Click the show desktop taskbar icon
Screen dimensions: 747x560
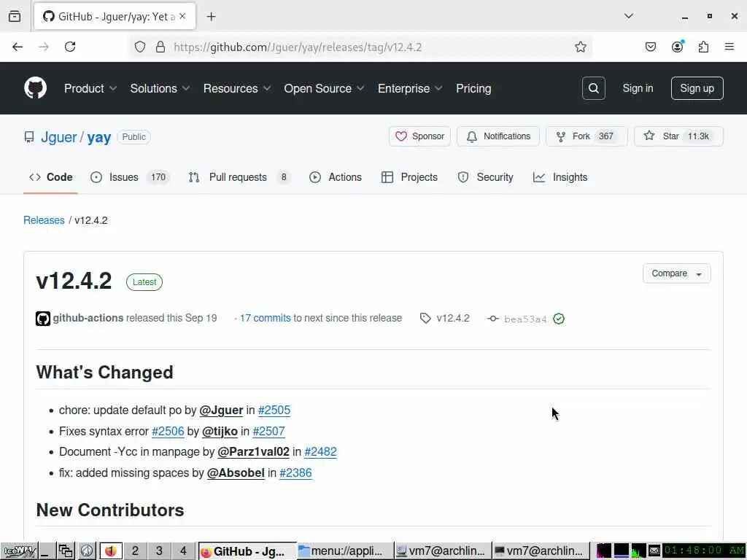coord(47,551)
